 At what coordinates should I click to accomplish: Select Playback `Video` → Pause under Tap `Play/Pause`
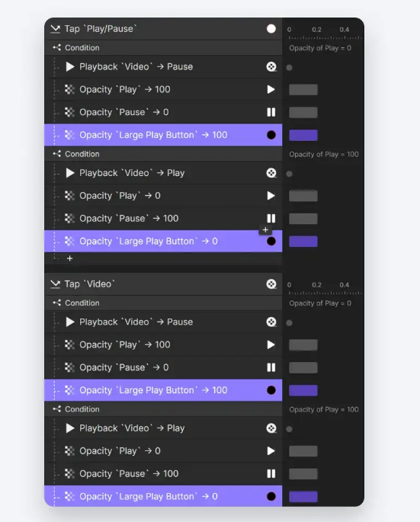coord(163,66)
